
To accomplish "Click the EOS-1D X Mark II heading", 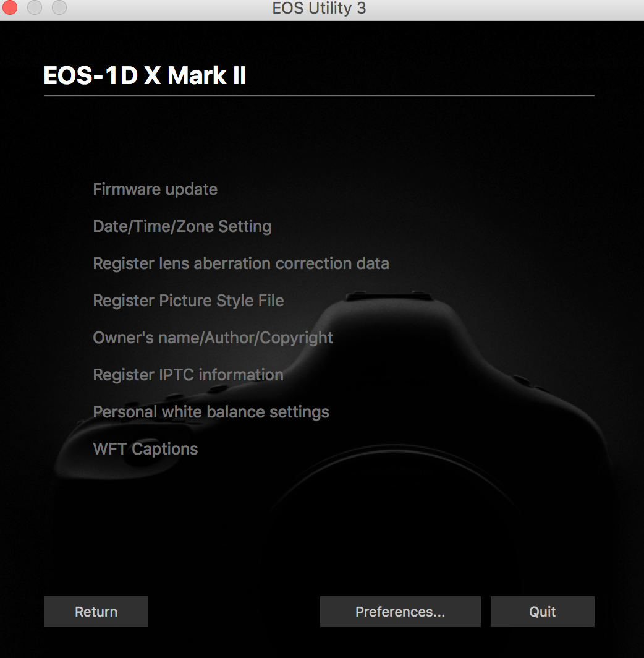I will [x=145, y=76].
